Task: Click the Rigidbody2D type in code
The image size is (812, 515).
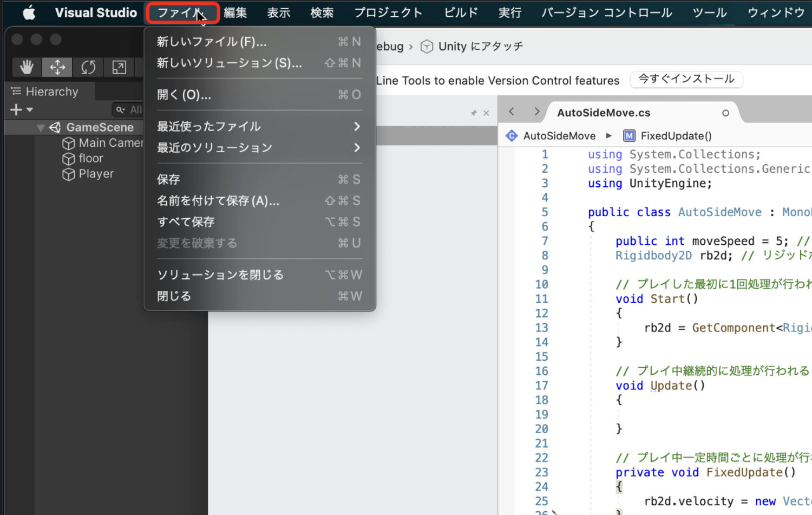Action: 653,256
